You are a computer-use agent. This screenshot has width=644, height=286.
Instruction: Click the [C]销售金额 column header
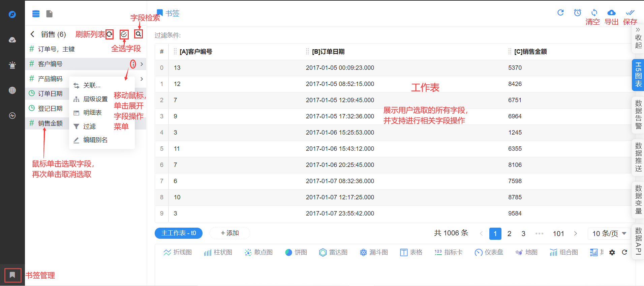pos(530,52)
